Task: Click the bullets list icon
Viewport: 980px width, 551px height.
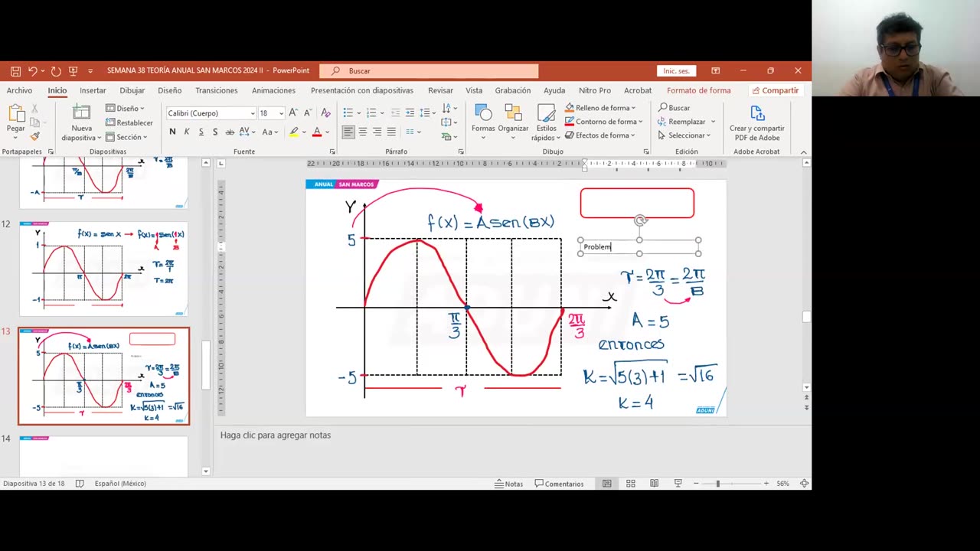Action: (x=348, y=113)
